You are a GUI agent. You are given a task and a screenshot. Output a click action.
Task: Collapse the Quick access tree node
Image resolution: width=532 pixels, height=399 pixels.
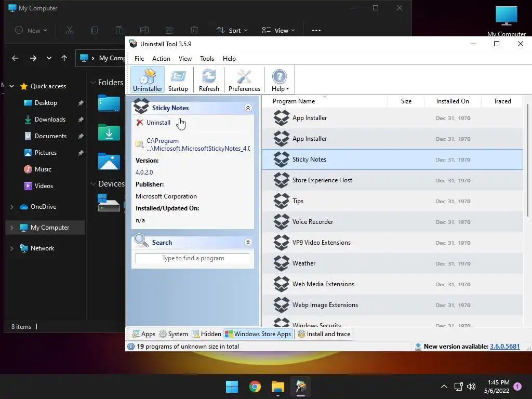pyautogui.click(x=12, y=86)
